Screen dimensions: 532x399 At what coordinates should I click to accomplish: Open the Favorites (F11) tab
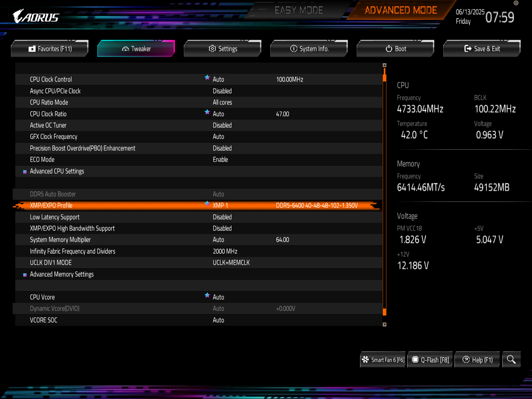click(x=50, y=49)
